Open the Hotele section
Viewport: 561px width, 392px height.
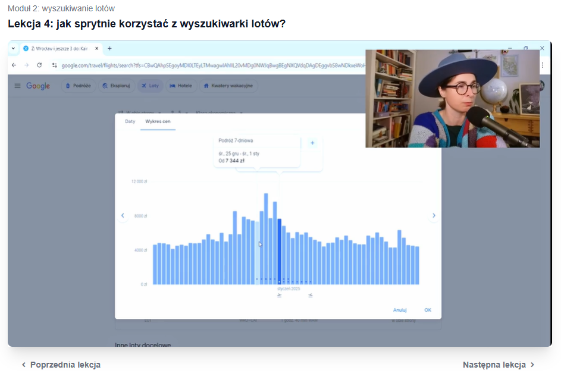pos(181,86)
